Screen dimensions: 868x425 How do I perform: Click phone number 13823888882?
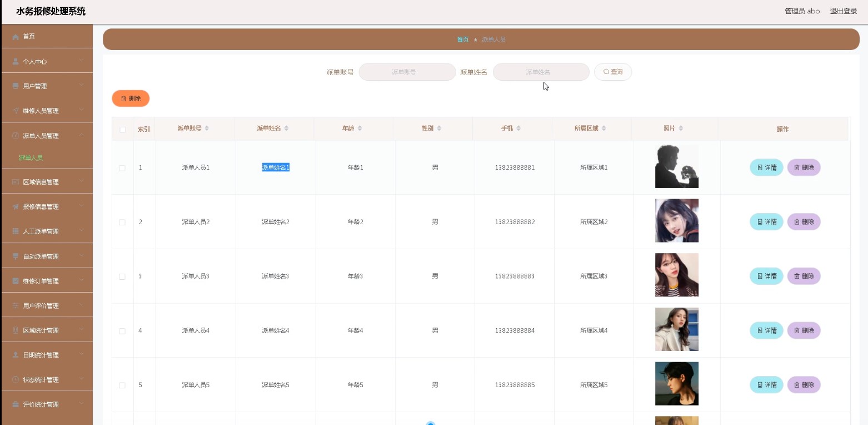click(x=515, y=222)
